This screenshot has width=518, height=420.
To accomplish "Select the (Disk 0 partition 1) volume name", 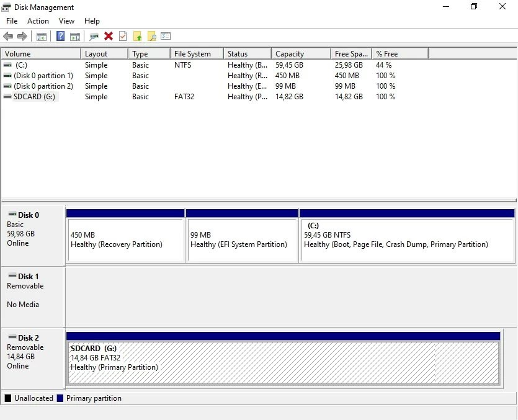I will [x=43, y=76].
